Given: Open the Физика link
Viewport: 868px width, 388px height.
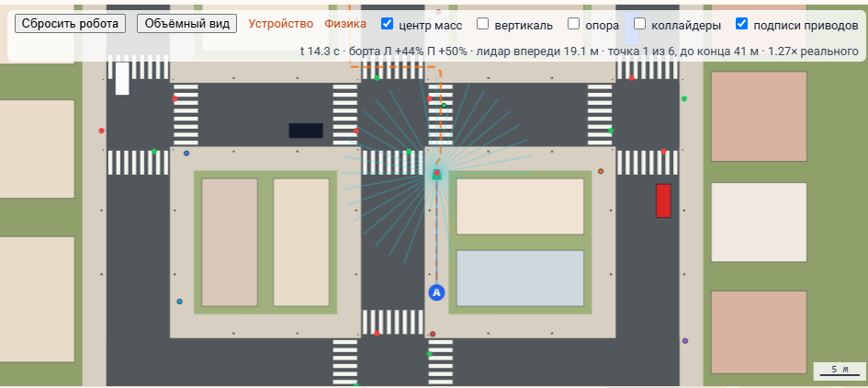Looking at the screenshot, I should click(x=345, y=24).
